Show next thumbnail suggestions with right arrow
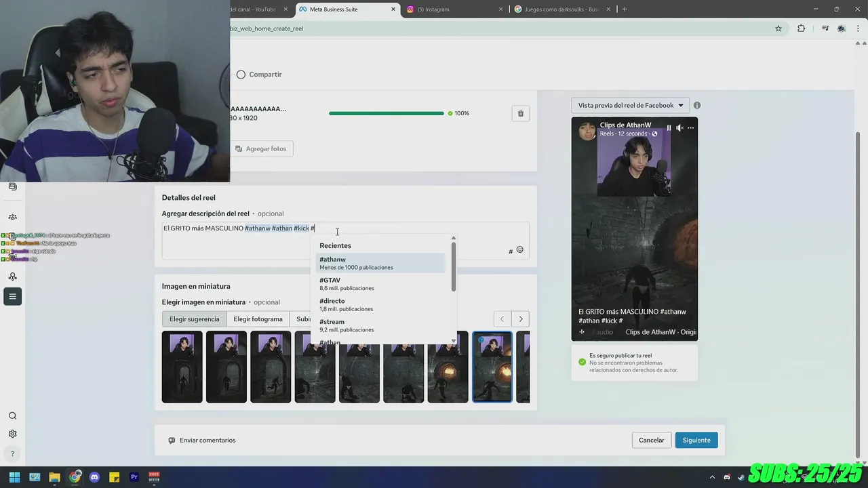Image resolution: width=868 pixels, height=488 pixels. [521, 319]
